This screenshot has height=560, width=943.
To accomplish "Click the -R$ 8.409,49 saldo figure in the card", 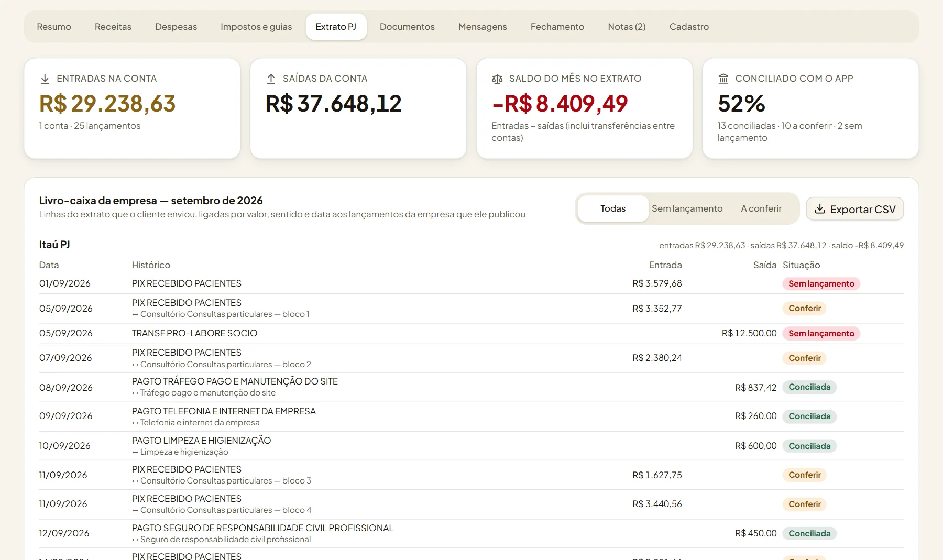I will pos(560,104).
